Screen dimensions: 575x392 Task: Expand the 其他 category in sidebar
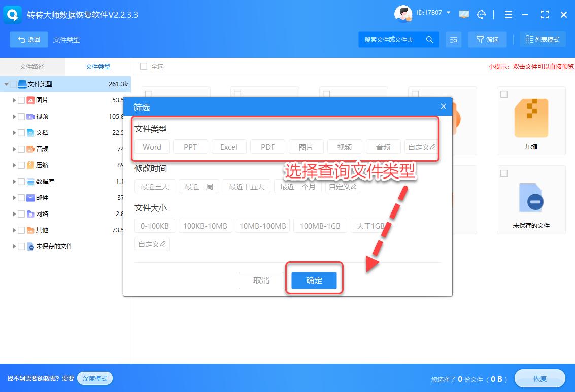[x=14, y=230]
